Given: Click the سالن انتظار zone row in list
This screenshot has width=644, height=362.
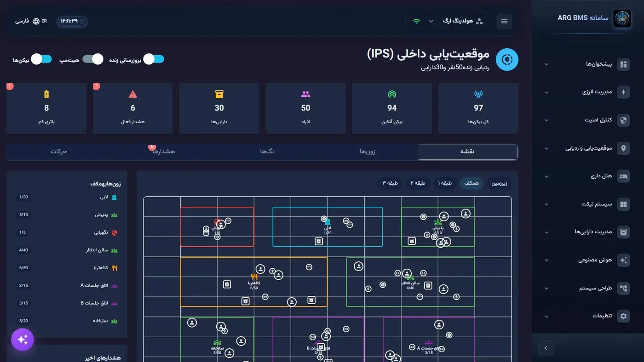Looking at the screenshot, I should pos(67,250).
